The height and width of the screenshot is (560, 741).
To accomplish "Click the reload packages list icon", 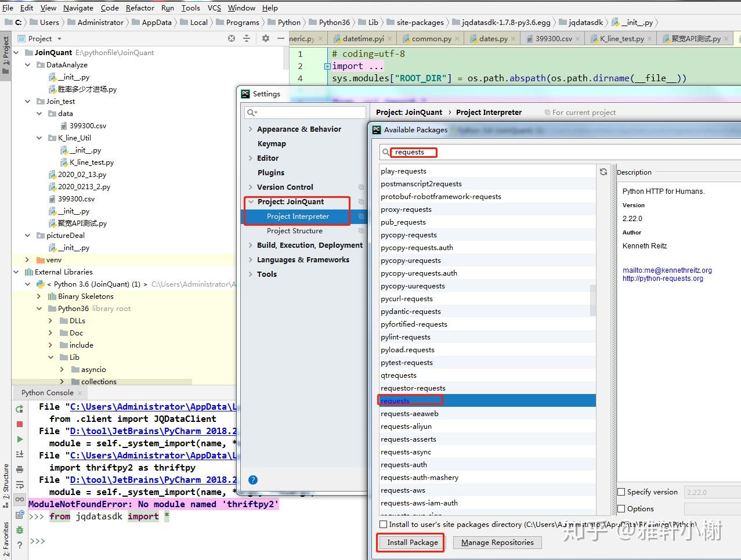I will click(603, 172).
